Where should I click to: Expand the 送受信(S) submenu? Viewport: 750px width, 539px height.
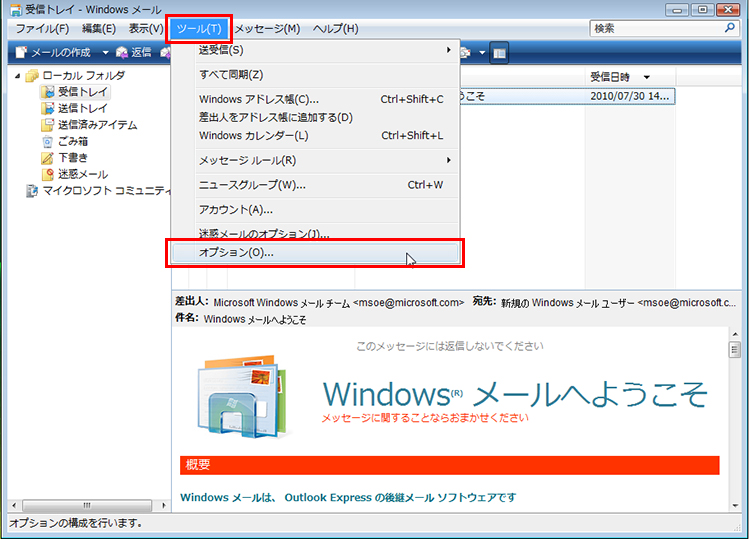pyautogui.click(x=316, y=50)
